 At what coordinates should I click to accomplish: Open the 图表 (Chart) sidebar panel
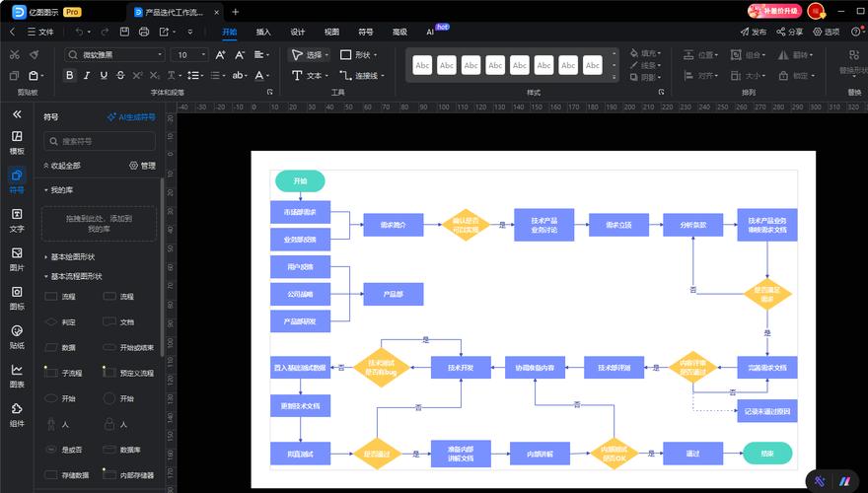tap(17, 376)
